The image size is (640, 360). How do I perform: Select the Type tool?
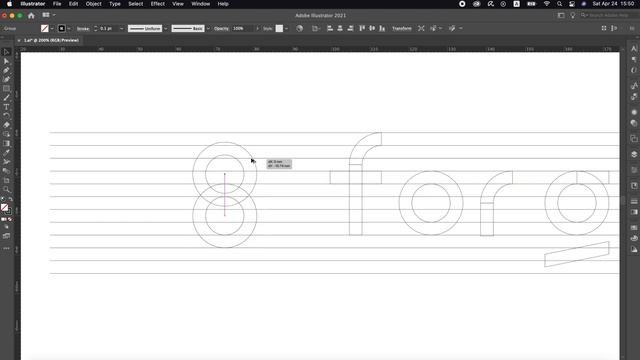click(6, 107)
